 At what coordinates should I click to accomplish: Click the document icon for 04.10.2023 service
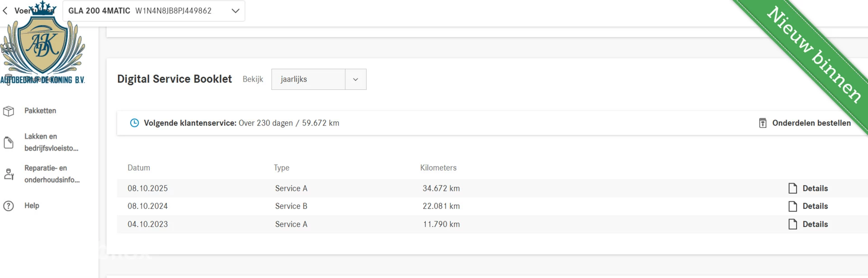click(x=793, y=224)
